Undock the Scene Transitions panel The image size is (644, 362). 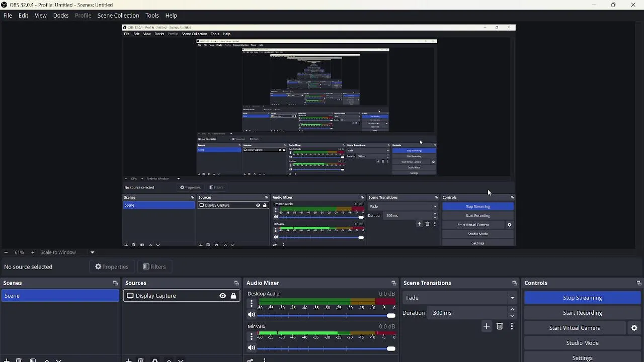pyautogui.click(x=514, y=283)
